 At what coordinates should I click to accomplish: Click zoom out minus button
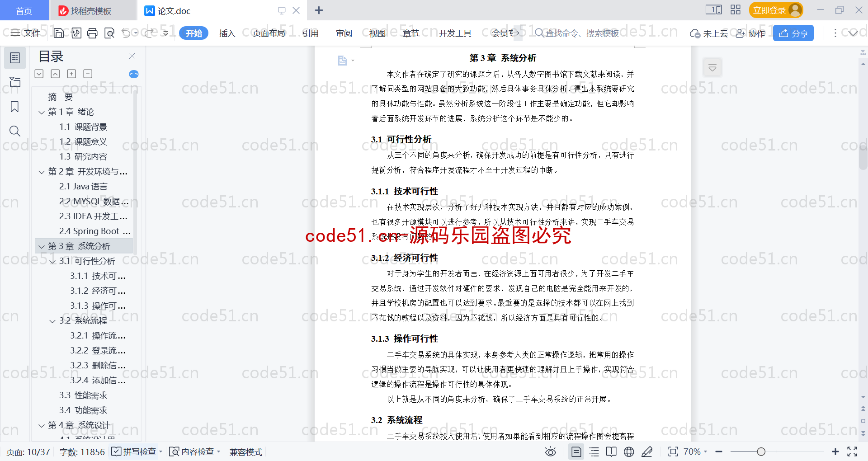click(719, 452)
